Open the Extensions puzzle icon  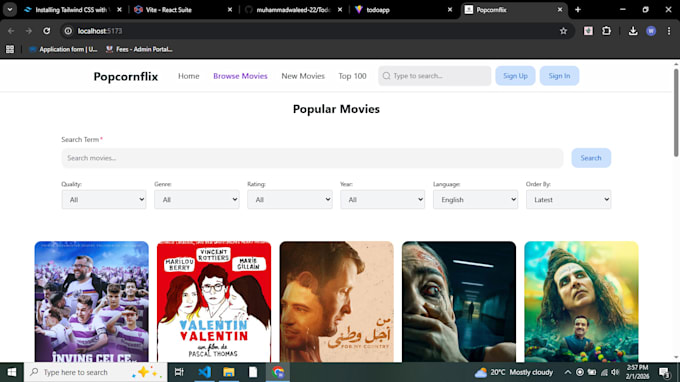606,31
